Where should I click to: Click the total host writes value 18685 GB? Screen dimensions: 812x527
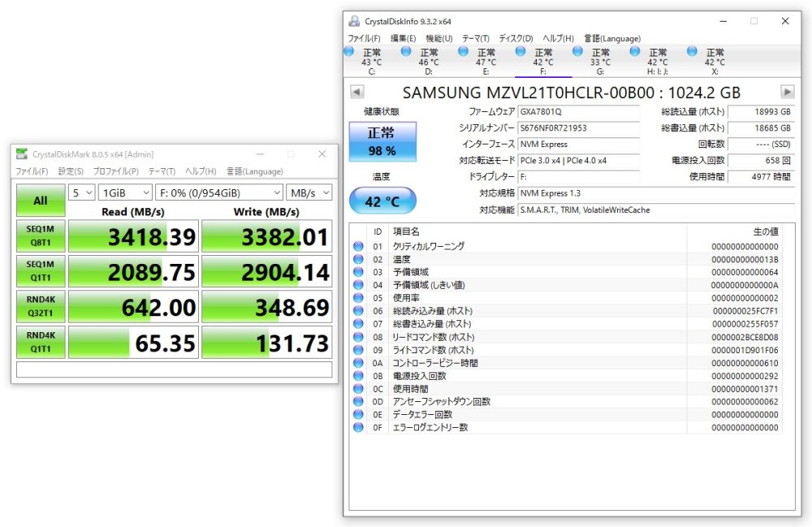[760, 127]
